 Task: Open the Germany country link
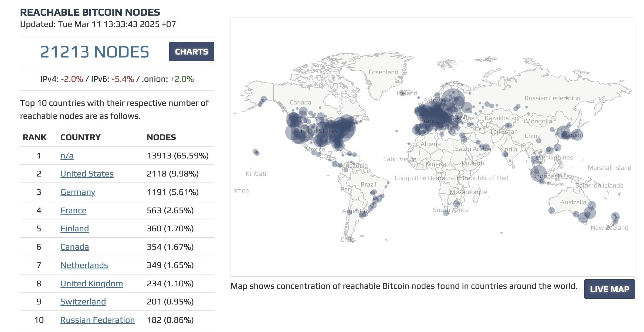tap(78, 192)
